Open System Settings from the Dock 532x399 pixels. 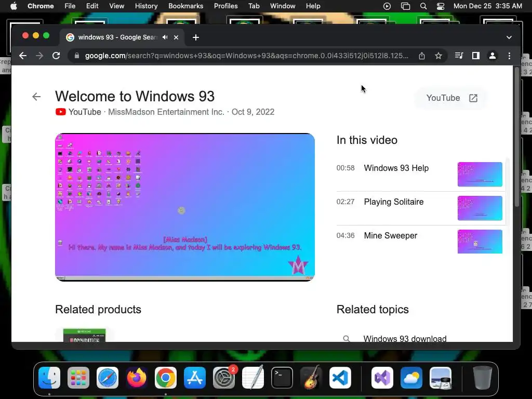(224, 378)
